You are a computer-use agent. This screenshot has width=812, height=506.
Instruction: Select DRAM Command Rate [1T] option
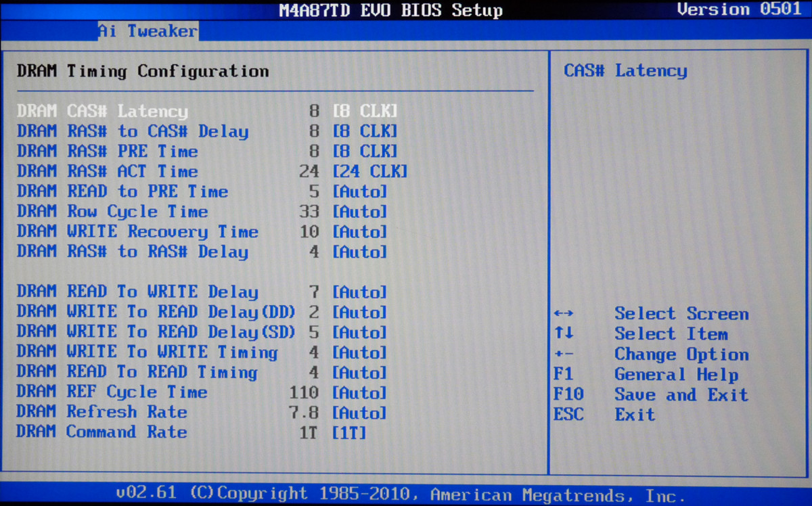pos(349,432)
